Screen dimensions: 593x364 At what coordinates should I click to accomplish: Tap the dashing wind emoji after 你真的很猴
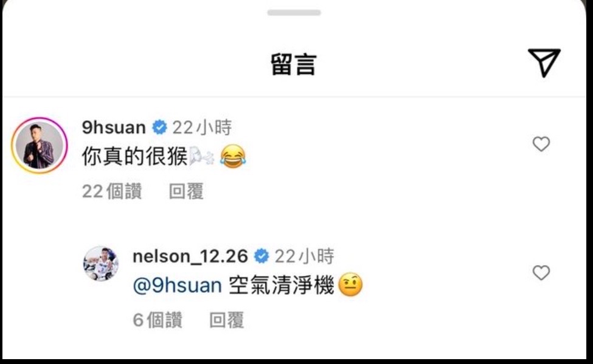tap(201, 157)
